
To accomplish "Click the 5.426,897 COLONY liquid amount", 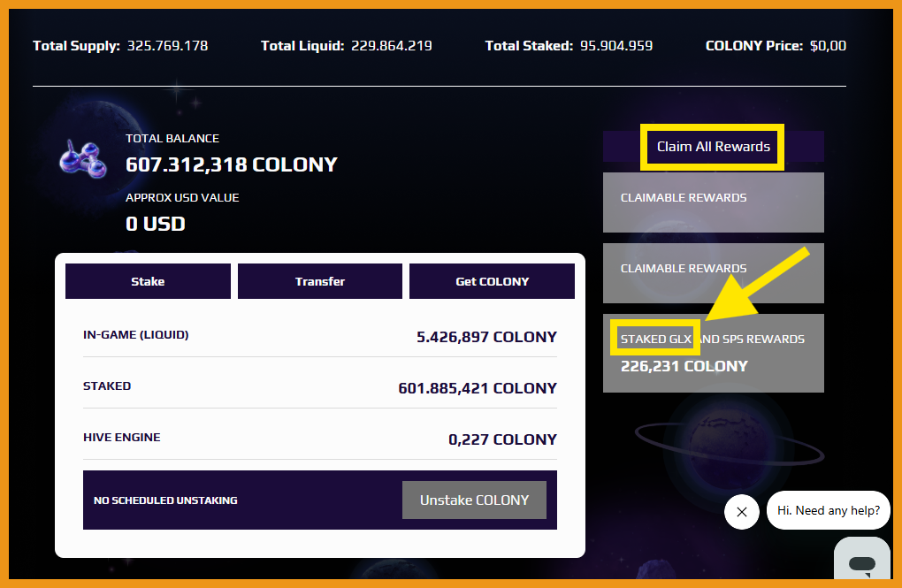I will click(486, 337).
